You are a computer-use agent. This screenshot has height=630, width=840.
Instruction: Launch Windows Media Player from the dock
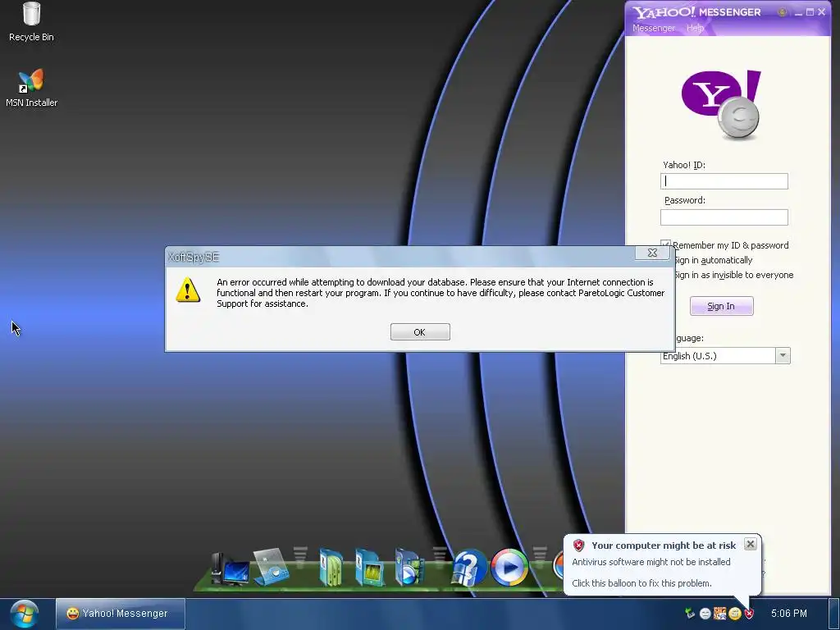[509, 568]
